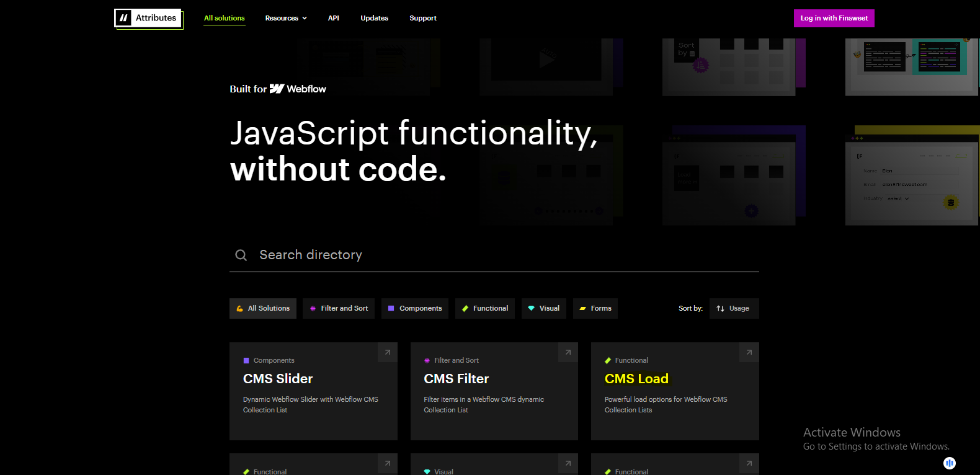980x475 pixels.
Task: Select the Components category tab
Action: click(x=415, y=308)
